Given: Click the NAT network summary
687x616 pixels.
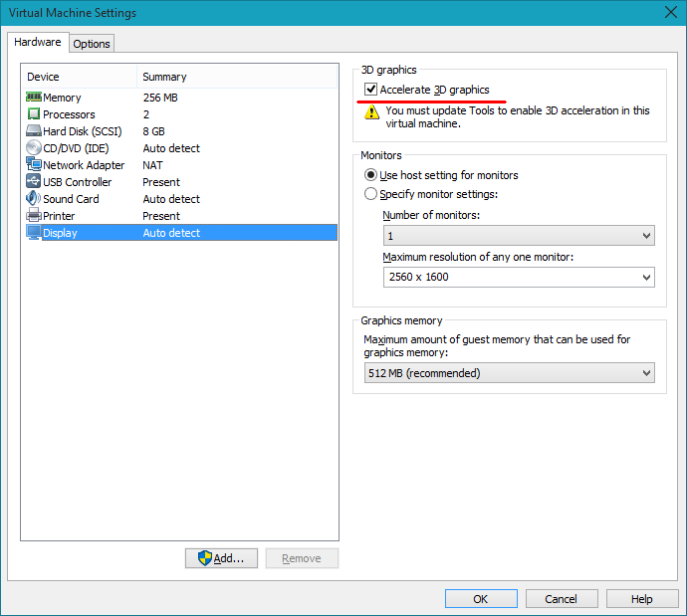Looking at the screenshot, I should (152, 165).
